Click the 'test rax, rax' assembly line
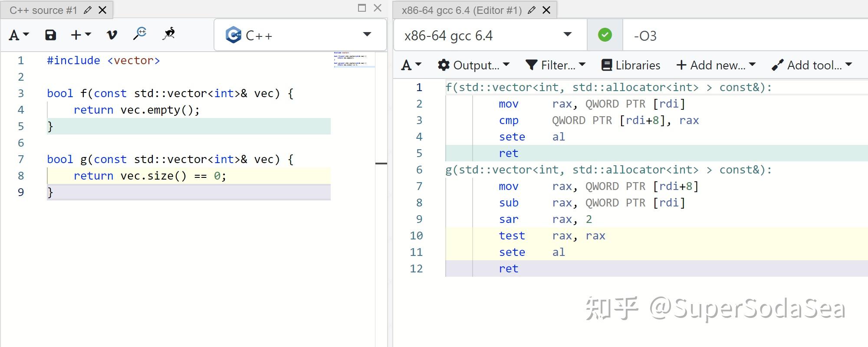868x347 pixels. pyautogui.click(x=552, y=236)
